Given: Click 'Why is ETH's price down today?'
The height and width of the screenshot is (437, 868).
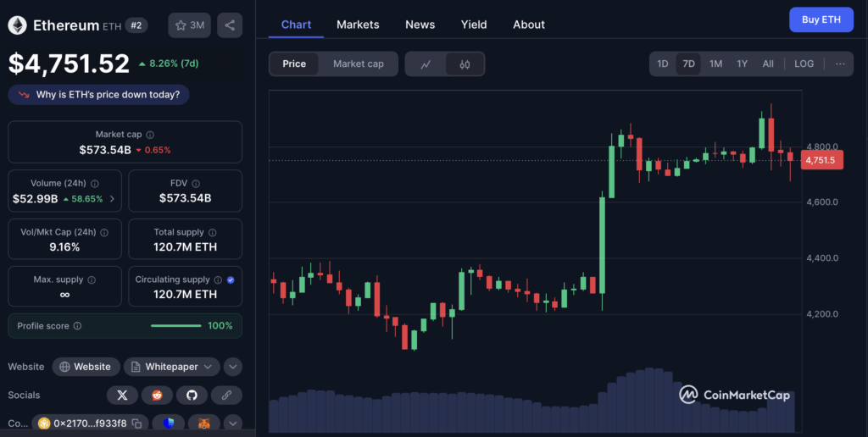Looking at the screenshot, I should click(98, 95).
